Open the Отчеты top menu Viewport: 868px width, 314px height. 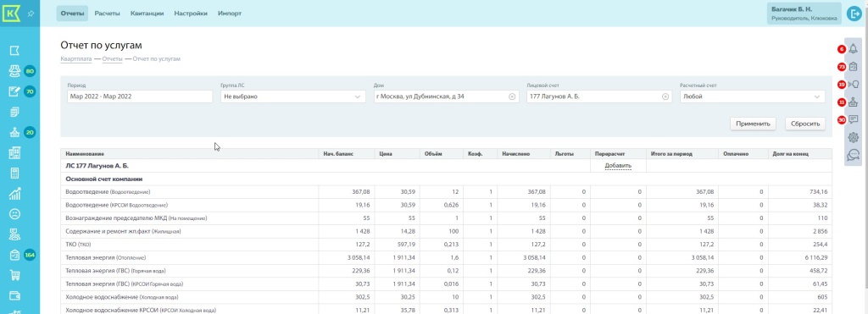point(72,14)
